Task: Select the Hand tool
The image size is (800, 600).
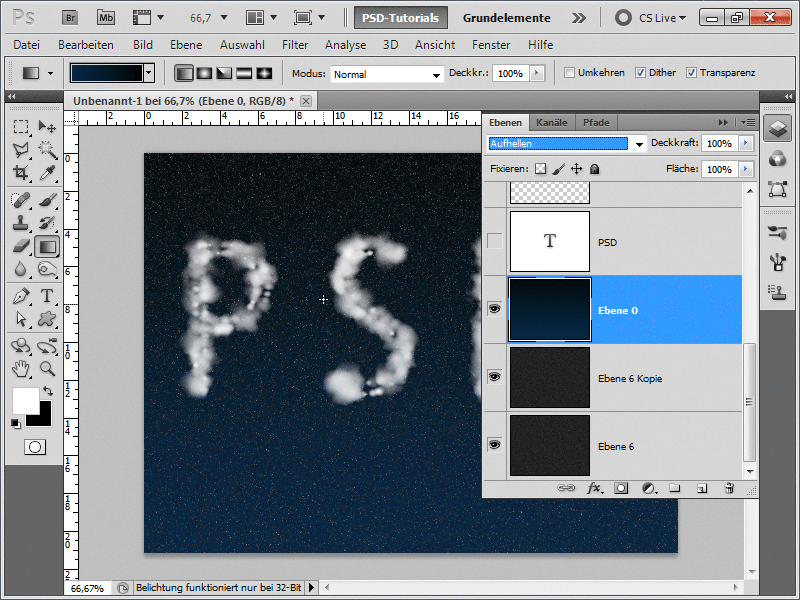Action: 21,368
